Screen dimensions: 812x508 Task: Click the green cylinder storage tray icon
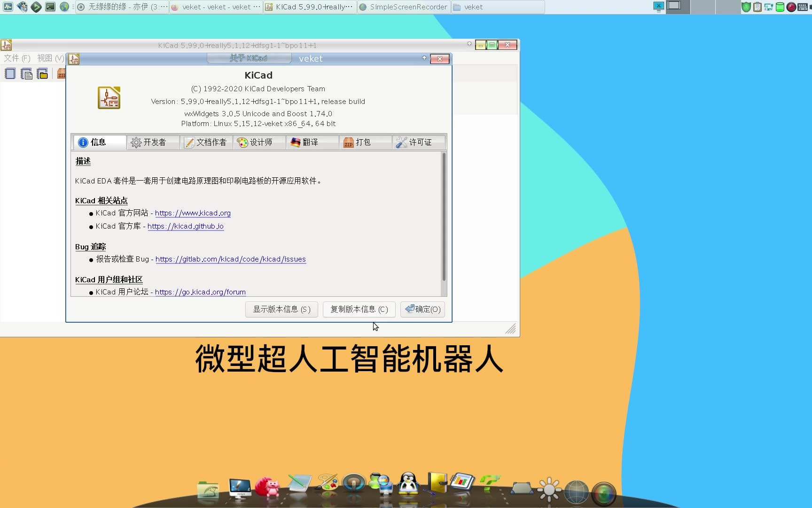780,7
